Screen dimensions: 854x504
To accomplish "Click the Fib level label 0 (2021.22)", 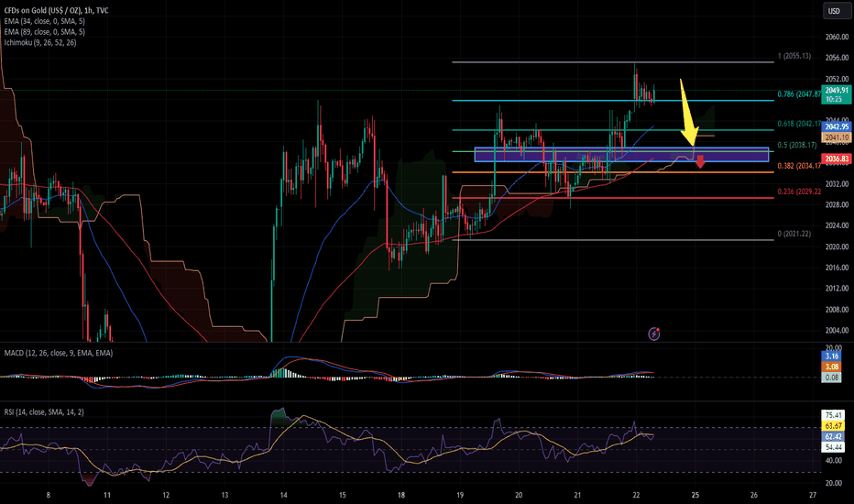I will 794,234.
